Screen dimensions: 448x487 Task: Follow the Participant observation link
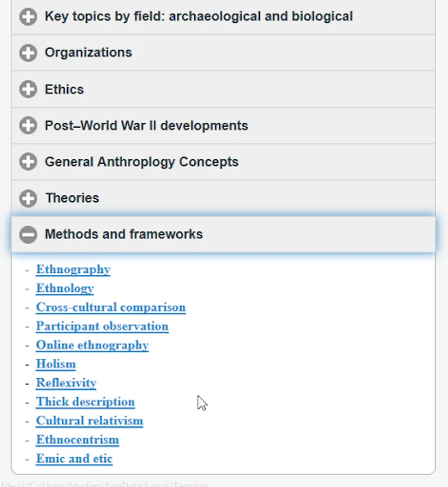point(102,326)
